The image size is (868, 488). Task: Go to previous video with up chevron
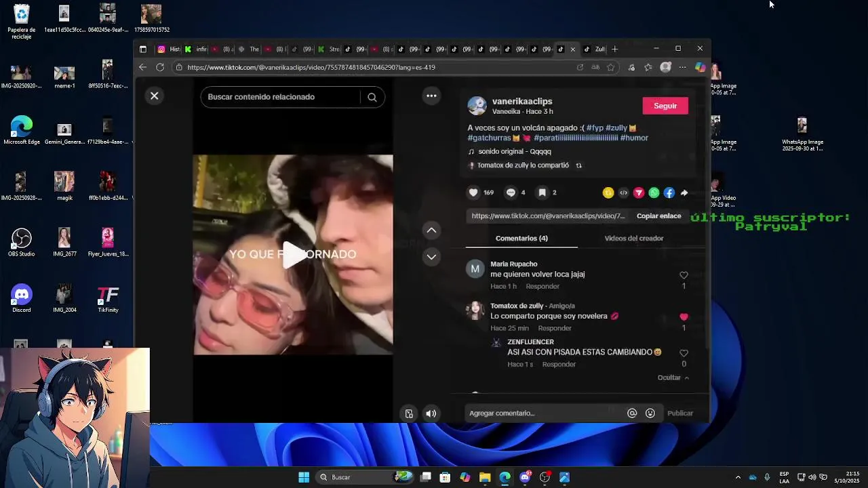[x=431, y=230]
